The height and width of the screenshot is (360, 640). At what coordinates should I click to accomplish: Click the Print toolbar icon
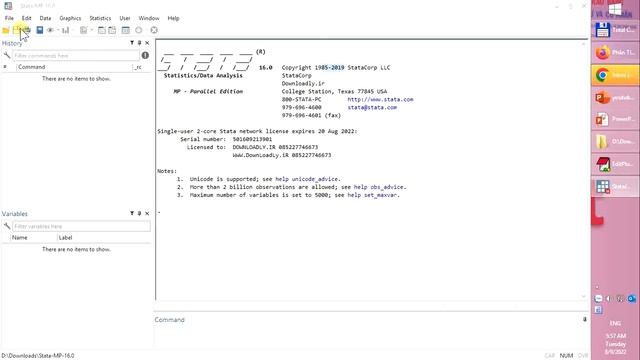coord(27,30)
